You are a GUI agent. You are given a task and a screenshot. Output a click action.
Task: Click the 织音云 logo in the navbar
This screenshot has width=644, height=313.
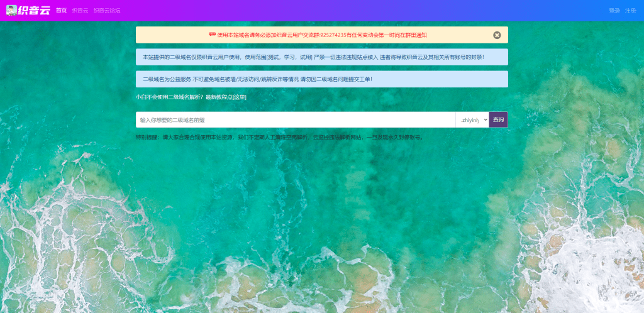pyautogui.click(x=35, y=10)
